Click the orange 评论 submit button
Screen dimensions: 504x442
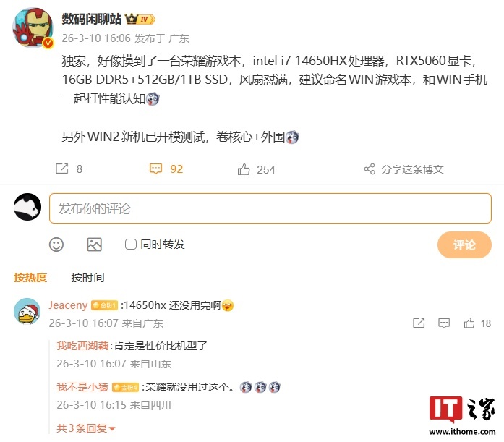pos(464,245)
